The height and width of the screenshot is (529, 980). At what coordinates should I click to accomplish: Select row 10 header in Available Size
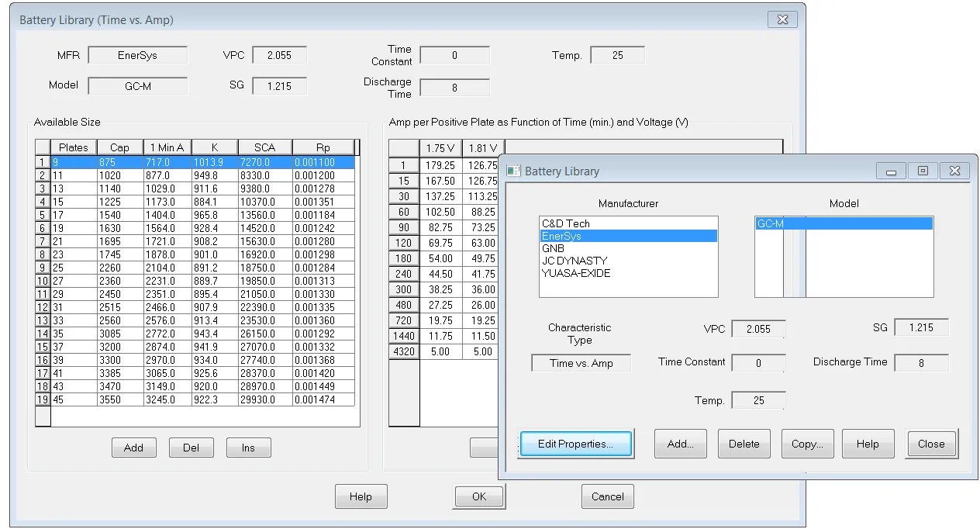[43, 280]
